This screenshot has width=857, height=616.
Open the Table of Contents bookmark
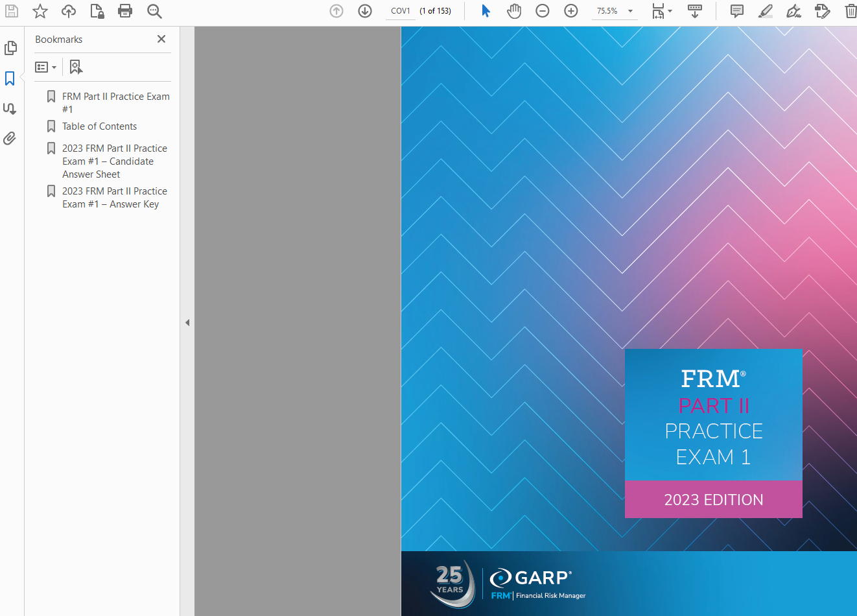(99, 126)
